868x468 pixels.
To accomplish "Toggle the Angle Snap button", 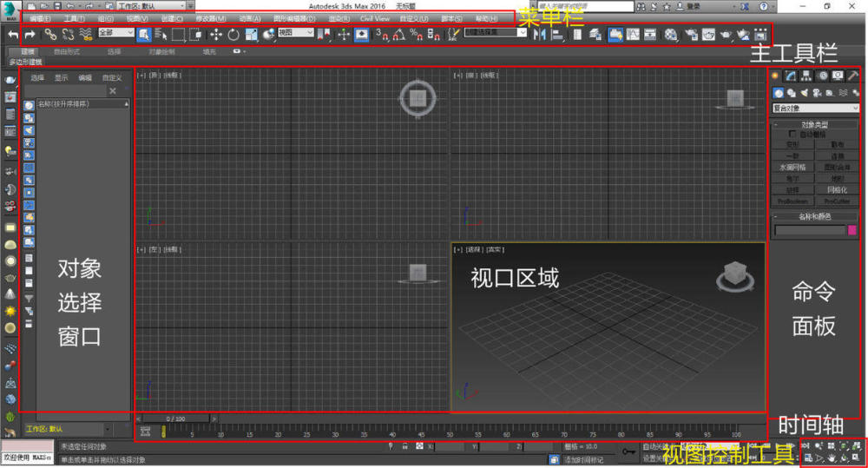I will click(398, 35).
